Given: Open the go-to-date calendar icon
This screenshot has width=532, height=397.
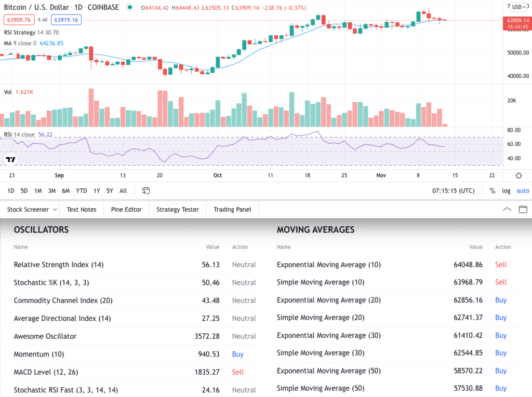Looking at the screenshot, I should tap(145, 190).
